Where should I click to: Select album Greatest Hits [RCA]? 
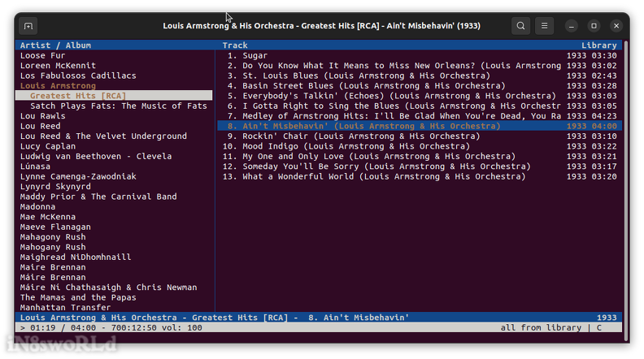[114, 96]
